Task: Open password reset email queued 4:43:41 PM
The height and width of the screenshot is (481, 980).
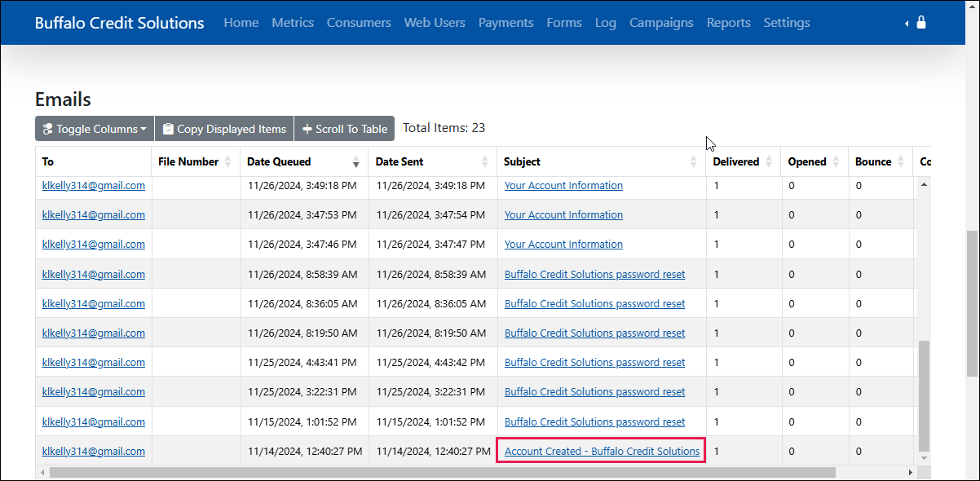Action: [594, 362]
